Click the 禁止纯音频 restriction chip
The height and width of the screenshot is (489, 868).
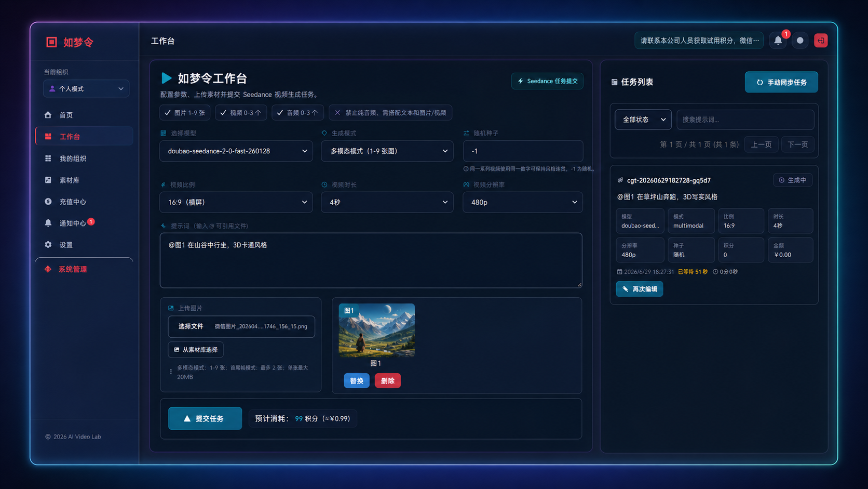pos(390,113)
